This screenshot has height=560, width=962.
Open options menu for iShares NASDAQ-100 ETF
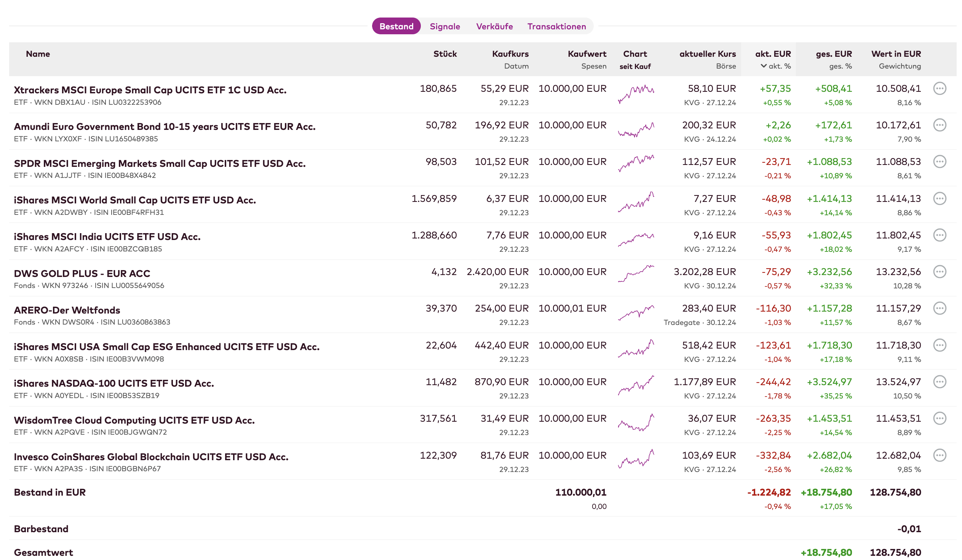[x=939, y=382]
